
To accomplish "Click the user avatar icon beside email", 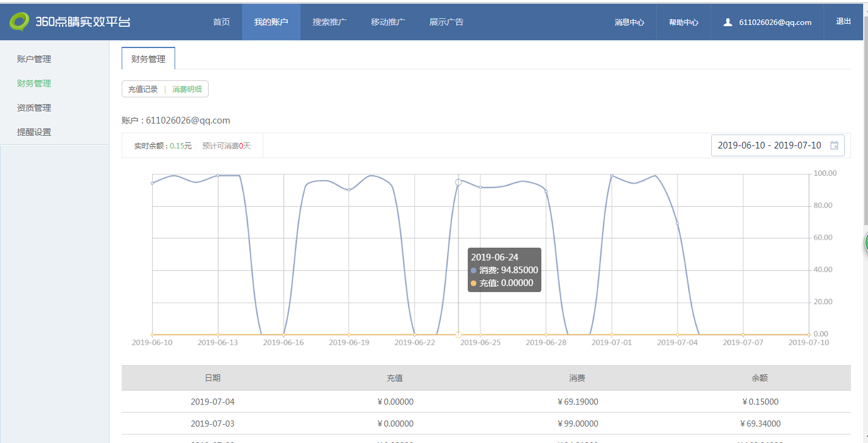I will (727, 22).
